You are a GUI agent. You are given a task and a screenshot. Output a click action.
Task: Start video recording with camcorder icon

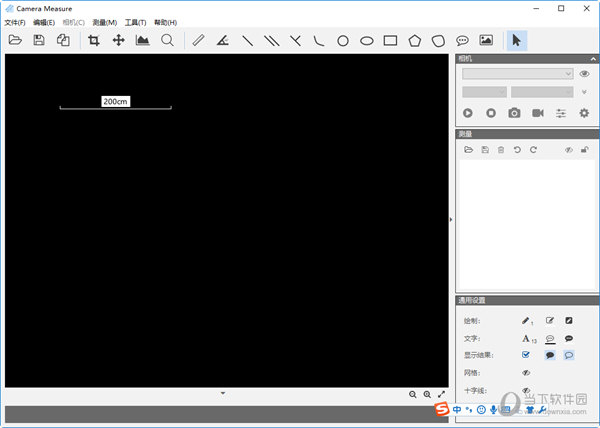click(538, 113)
